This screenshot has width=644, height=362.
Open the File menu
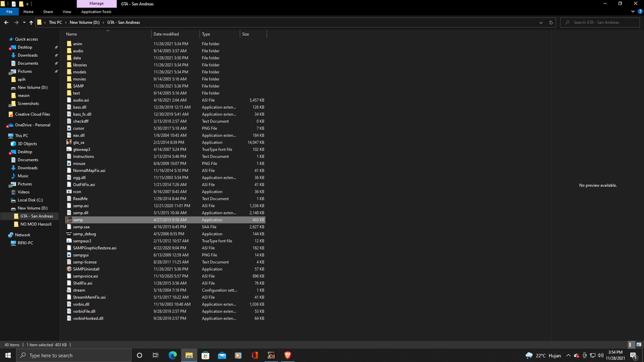tap(10, 12)
